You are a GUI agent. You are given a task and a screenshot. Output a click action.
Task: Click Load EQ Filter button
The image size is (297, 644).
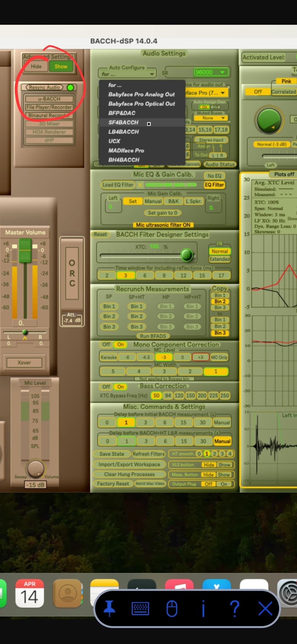pyautogui.click(x=118, y=185)
